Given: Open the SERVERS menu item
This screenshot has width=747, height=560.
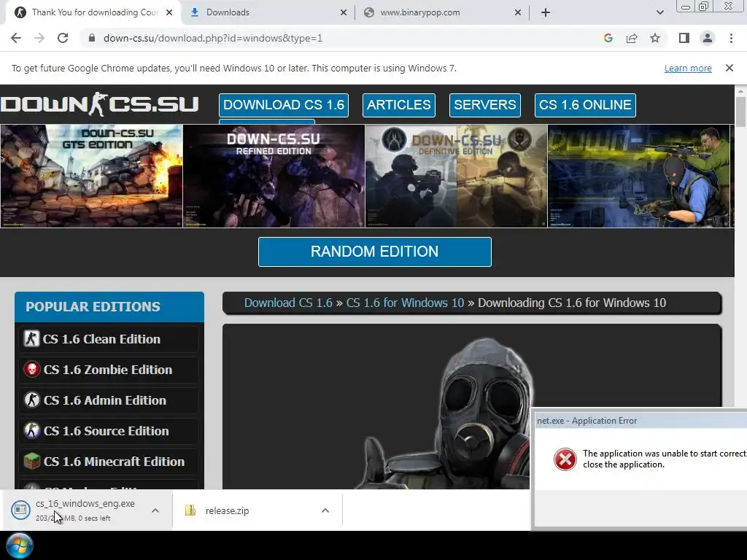Looking at the screenshot, I should tap(484, 105).
